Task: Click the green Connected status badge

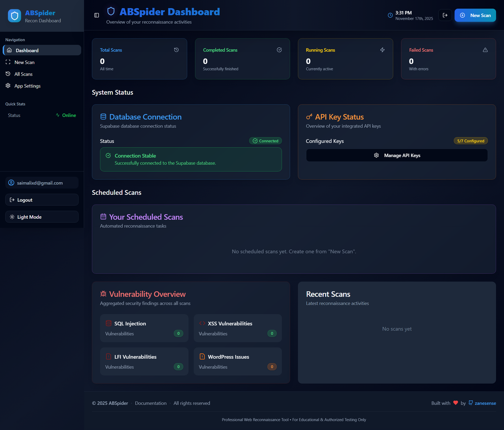Action: pos(265,141)
